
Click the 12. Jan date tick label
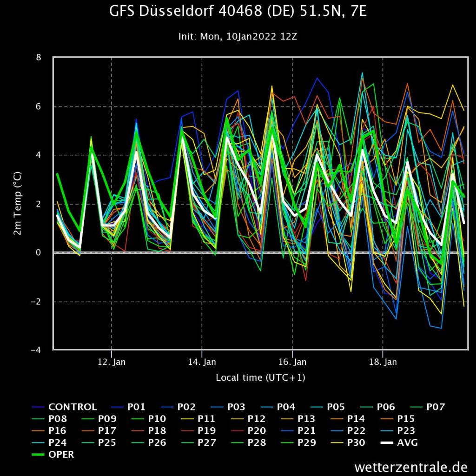click(x=112, y=362)
